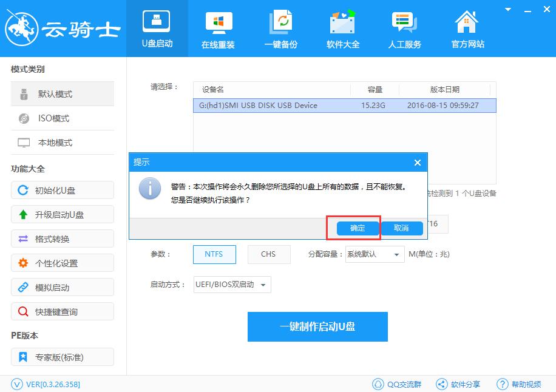Screen dimensions: 556x392
Task: Click the 版本日期 column header
Action: (x=445, y=90)
